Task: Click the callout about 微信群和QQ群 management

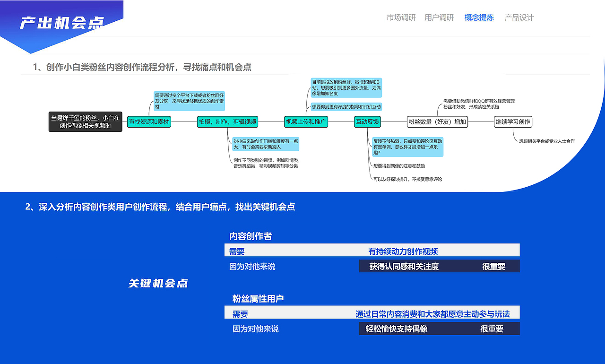Action: (479, 104)
